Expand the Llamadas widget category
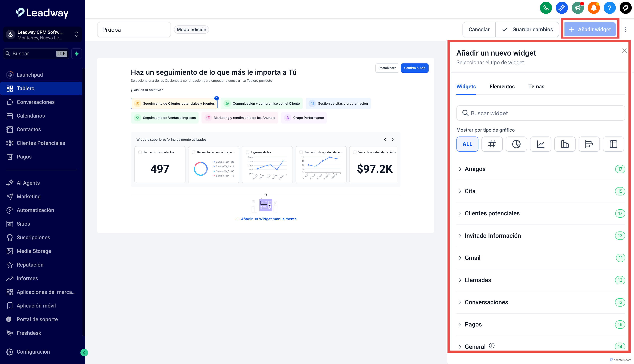Screen dimensions: 634x364 coord(477,280)
